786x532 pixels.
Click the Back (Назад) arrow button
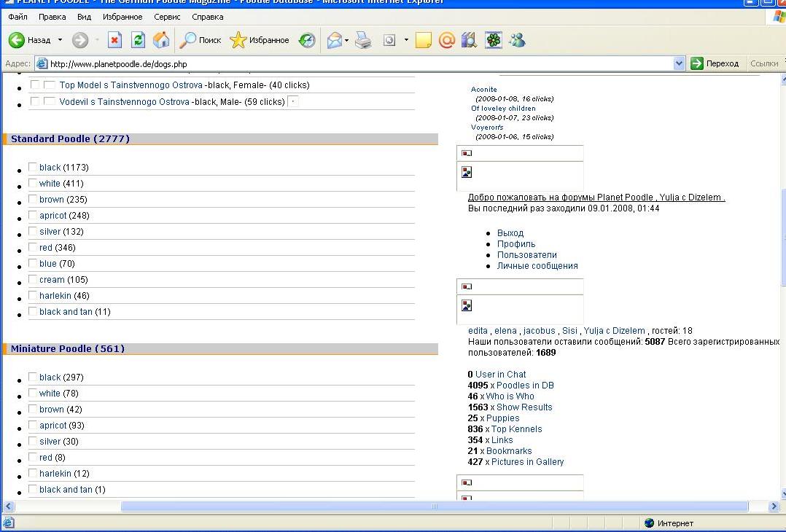17,41
